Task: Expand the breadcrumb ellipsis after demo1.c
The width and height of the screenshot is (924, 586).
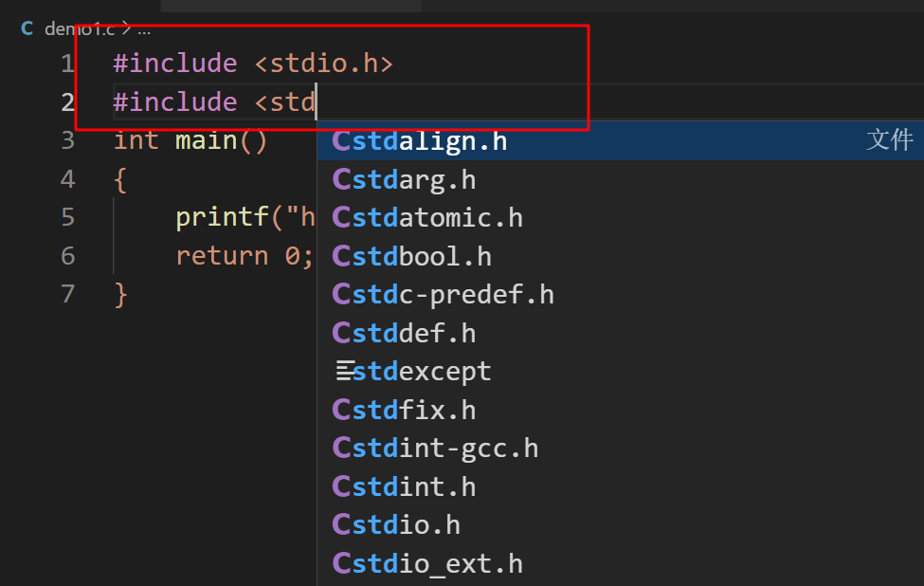Action: pos(144,28)
